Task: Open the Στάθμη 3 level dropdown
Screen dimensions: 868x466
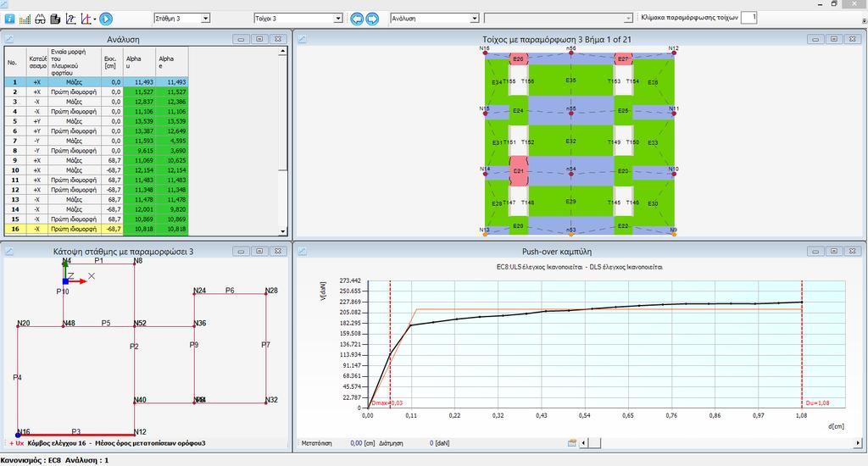Action: [205, 19]
